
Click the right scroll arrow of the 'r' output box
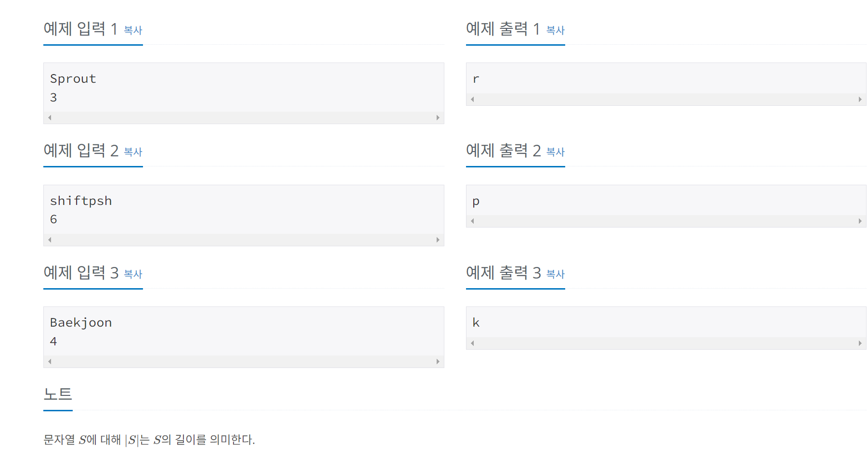[860, 99]
